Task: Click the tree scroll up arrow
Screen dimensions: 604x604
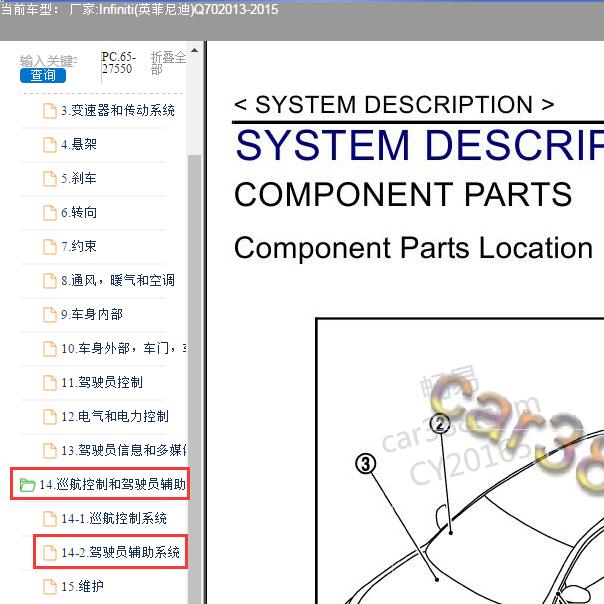Action: [x=195, y=50]
